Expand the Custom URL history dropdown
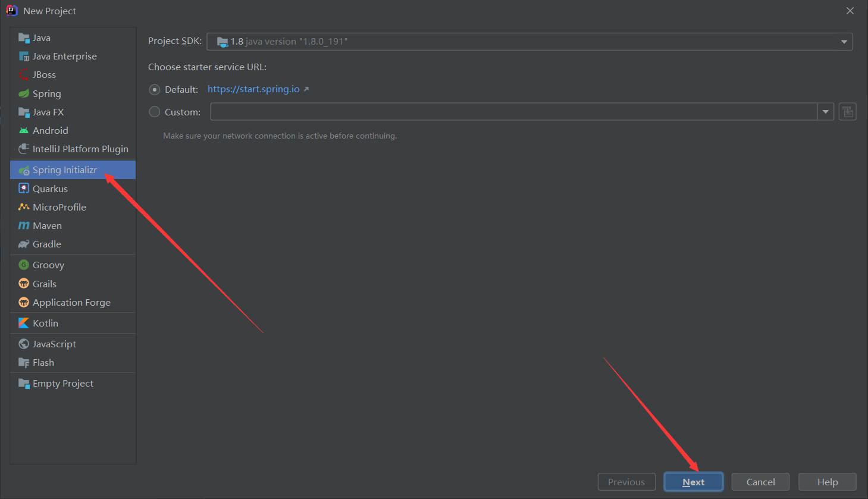The height and width of the screenshot is (499, 868). (826, 112)
